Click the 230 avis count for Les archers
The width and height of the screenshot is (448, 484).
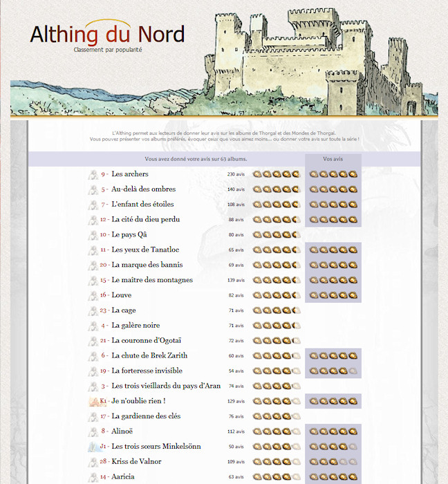coord(236,174)
